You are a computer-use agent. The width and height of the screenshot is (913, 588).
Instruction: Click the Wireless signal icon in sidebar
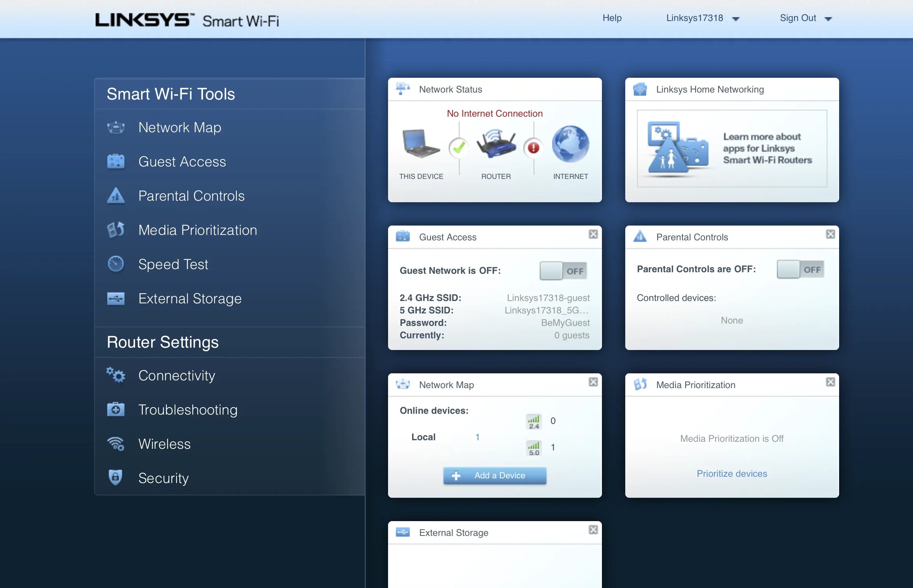115,444
